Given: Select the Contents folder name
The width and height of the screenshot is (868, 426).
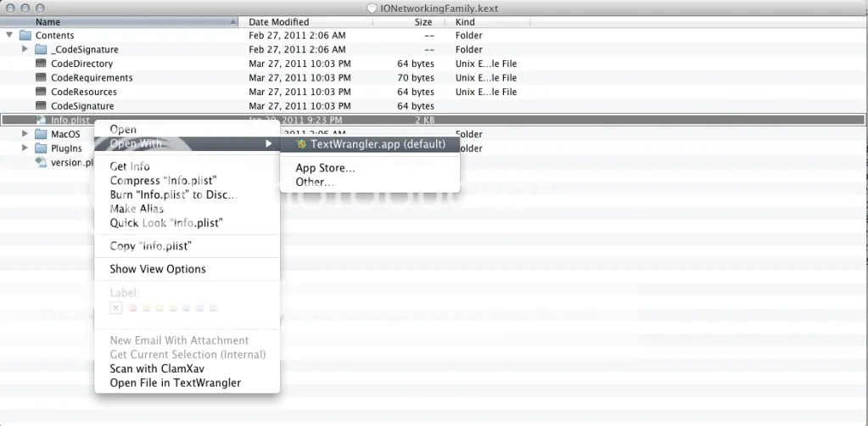Looking at the screenshot, I should (55, 36).
